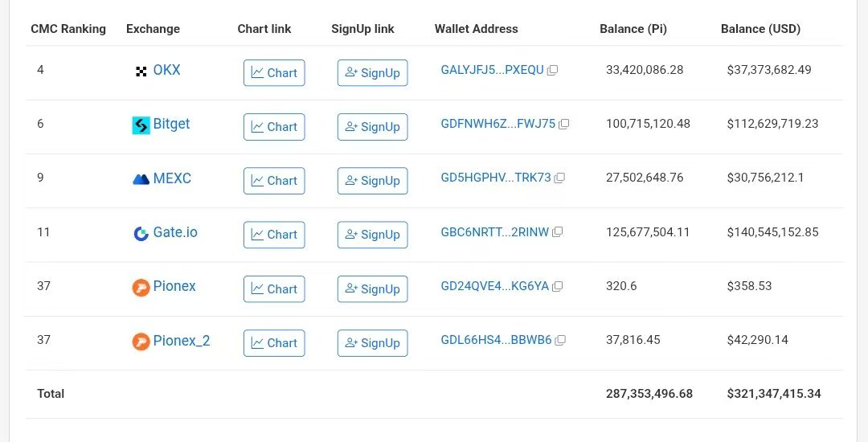Click the Bitget logo icon
The width and height of the screenshot is (868, 442).
click(x=141, y=125)
